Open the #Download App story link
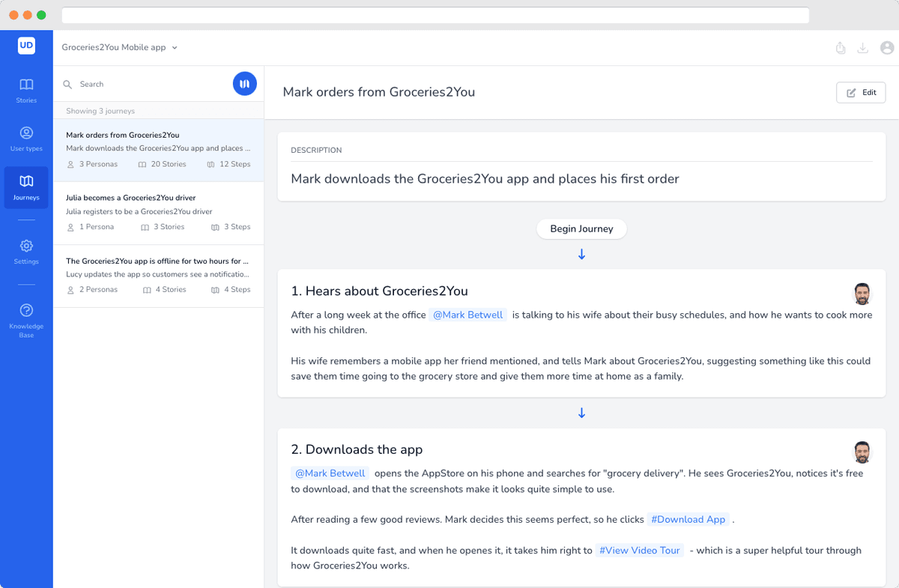Screen dimensions: 899x588 point(688,519)
